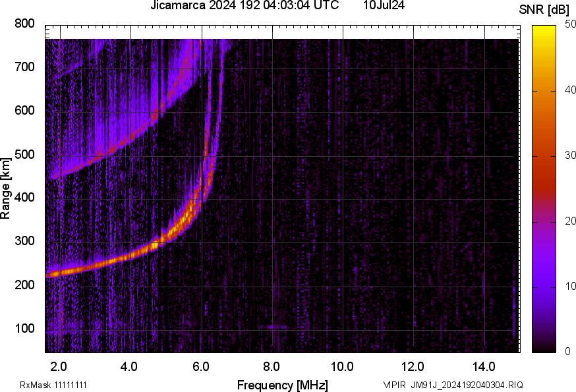The width and height of the screenshot is (576, 392).
Task: Click frequency tick label 14.0
Action: [x=484, y=366]
